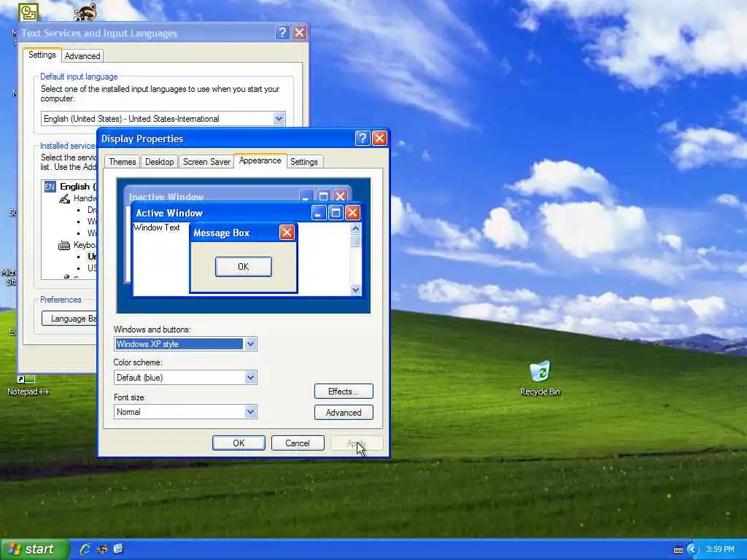Open Advanced tab in Text Services dialog
This screenshot has height=560, width=747.
click(82, 56)
